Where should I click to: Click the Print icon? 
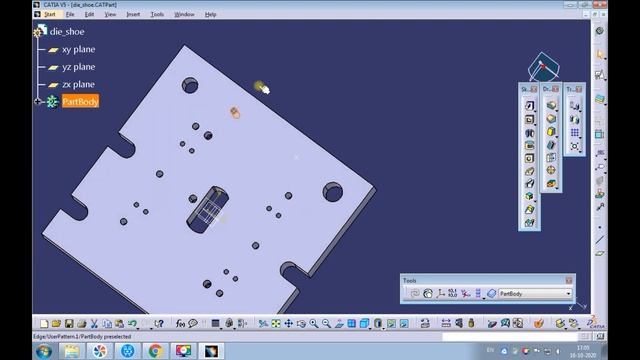(x=82, y=324)
